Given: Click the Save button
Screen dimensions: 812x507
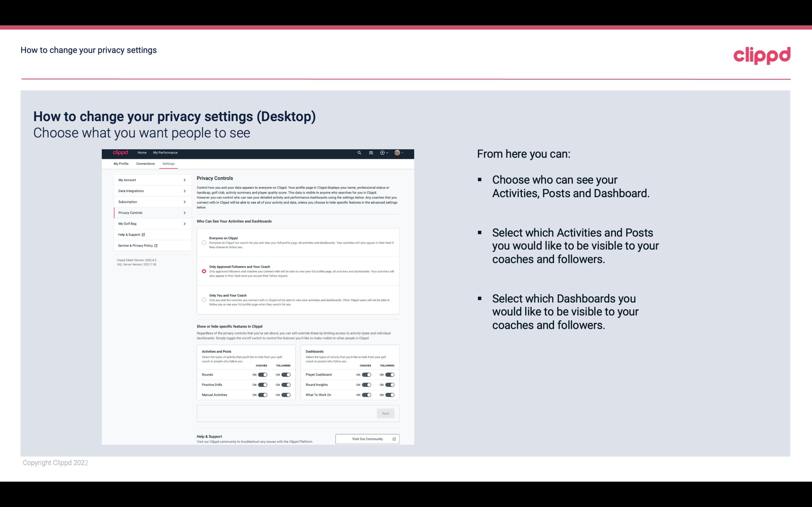Looking at the screenshot, I should click(x=386, y=413).
